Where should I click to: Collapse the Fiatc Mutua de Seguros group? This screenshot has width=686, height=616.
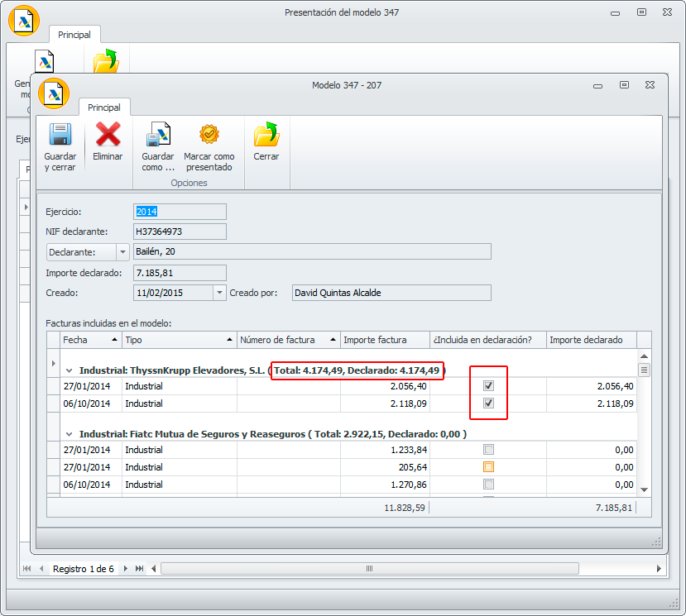(x=70, y=434)
